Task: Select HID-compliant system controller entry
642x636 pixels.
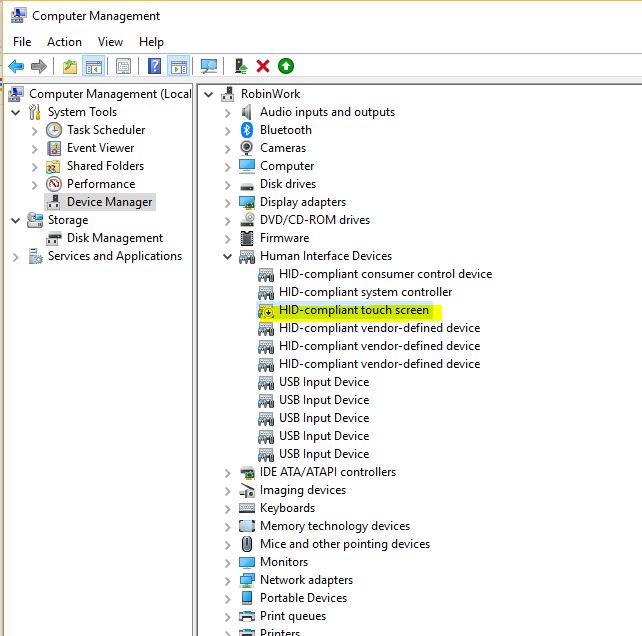Action: click(x=365, y=292)
